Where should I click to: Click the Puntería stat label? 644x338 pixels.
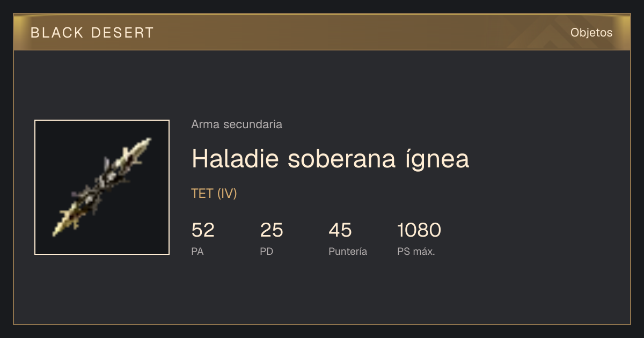point(348,252)
